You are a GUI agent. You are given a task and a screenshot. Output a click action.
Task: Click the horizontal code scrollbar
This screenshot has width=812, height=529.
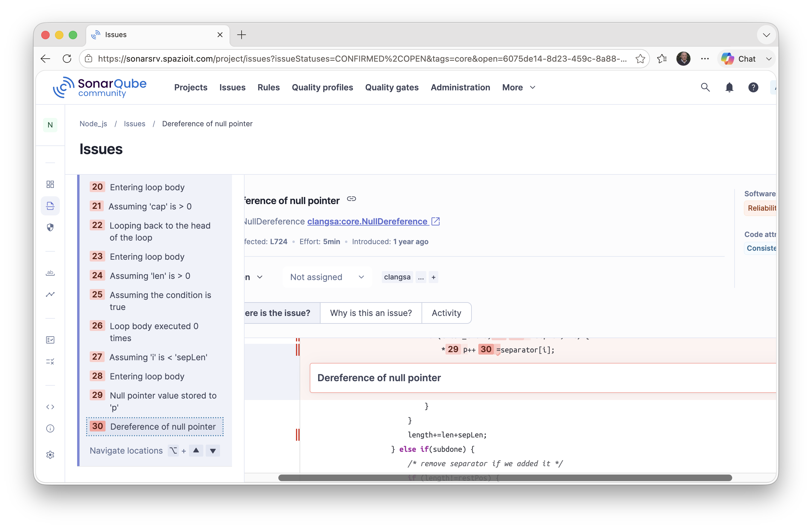[x=505, y=478]
